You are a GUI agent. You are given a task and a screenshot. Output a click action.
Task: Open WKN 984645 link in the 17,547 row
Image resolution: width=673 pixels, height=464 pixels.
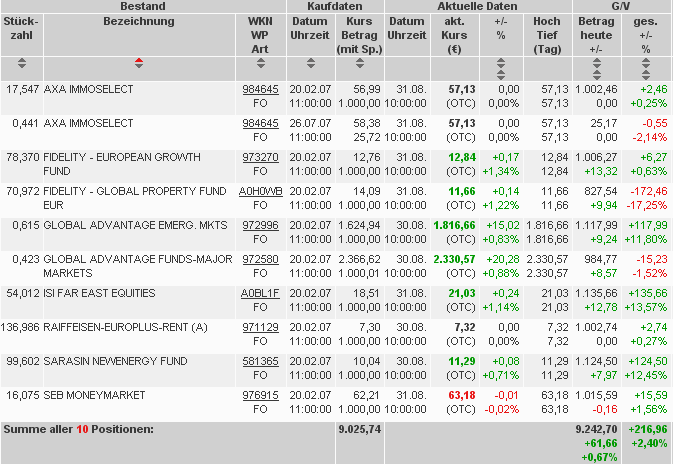click(260, 89)
